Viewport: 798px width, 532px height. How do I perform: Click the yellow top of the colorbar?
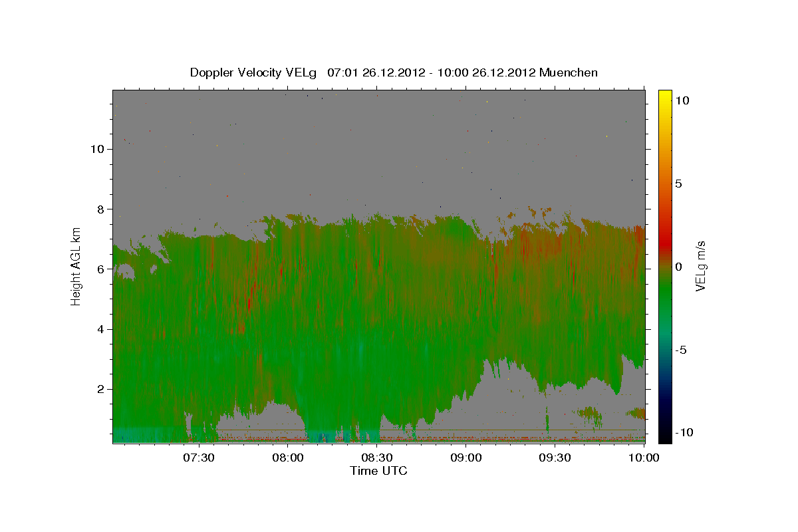(665, 96)
